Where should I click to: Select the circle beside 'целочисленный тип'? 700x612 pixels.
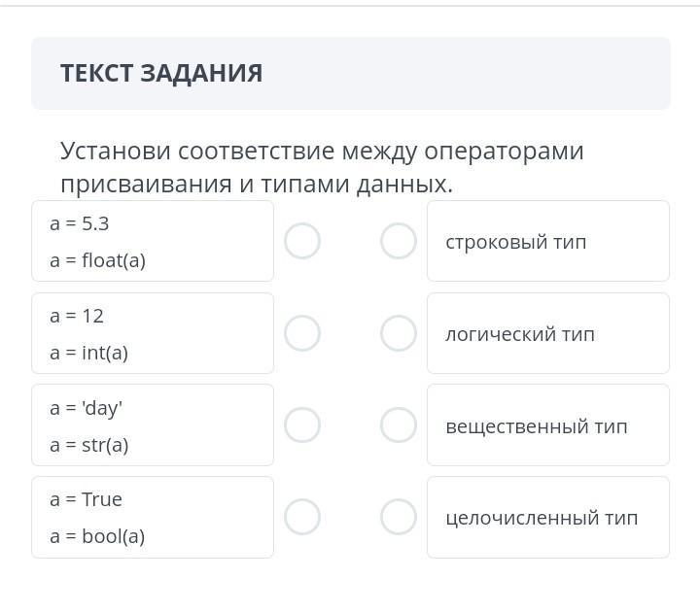click(x=399, y=517)
